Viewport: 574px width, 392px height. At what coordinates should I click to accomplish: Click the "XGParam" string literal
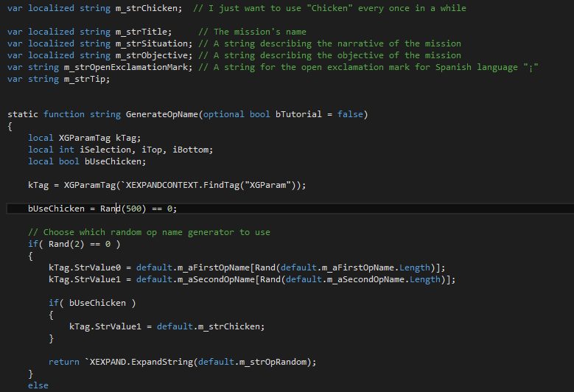coord(267,185)
